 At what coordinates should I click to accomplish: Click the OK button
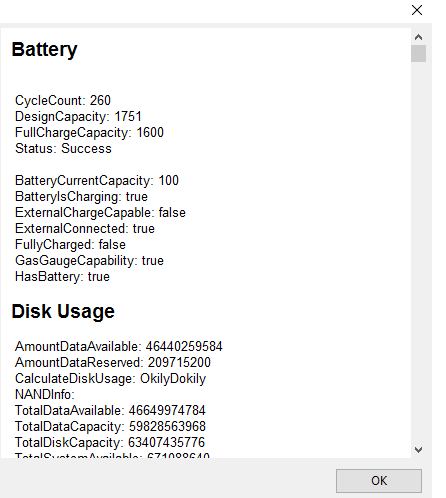coord(379,481)
